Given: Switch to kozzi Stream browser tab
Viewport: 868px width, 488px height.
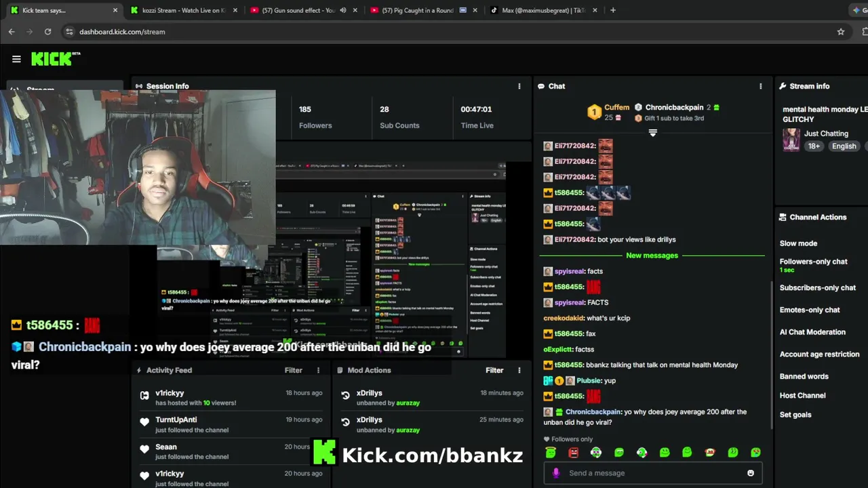Looking at the screenshot, I should tap(183, 10).
